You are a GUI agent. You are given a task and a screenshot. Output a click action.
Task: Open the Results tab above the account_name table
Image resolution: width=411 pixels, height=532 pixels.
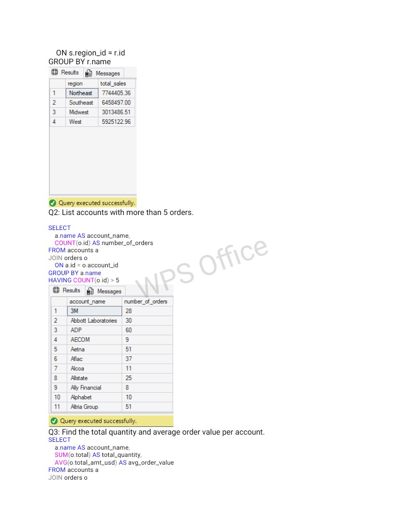tap(67, 291)
